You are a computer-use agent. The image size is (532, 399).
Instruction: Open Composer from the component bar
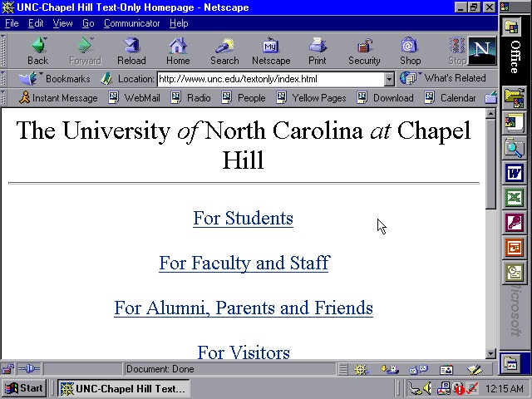pyautogui.click(x=475, y=369)
